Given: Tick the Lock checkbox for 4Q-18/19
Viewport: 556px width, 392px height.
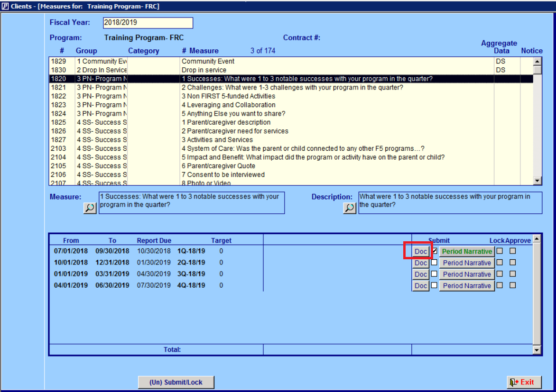Looking at the screenshot, I should [500, 285].
